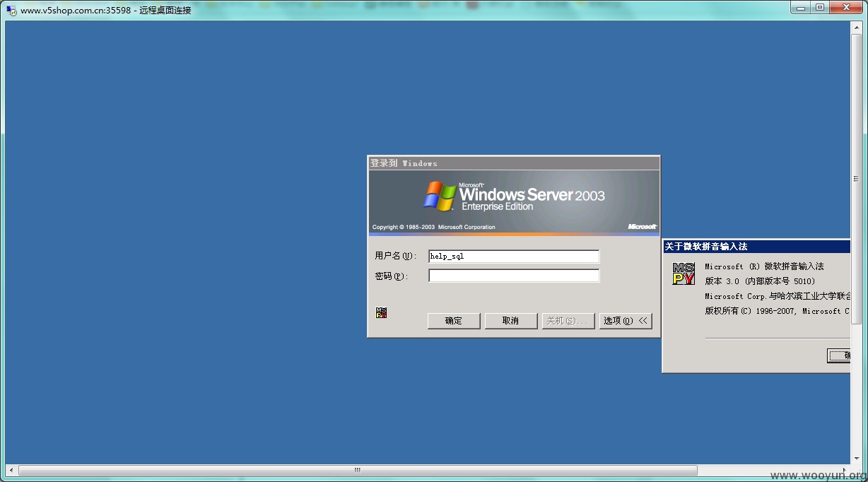The height and width of the screenshot is (482, 868).
Task: Click the 用户名(U): label
Action: tap(396, 256)
